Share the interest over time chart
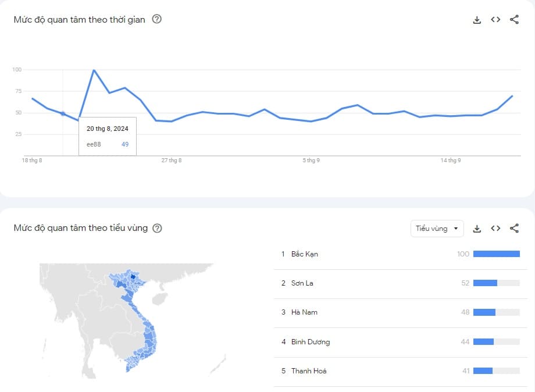Screen dimensions: 535x392 tap(514, 19)
